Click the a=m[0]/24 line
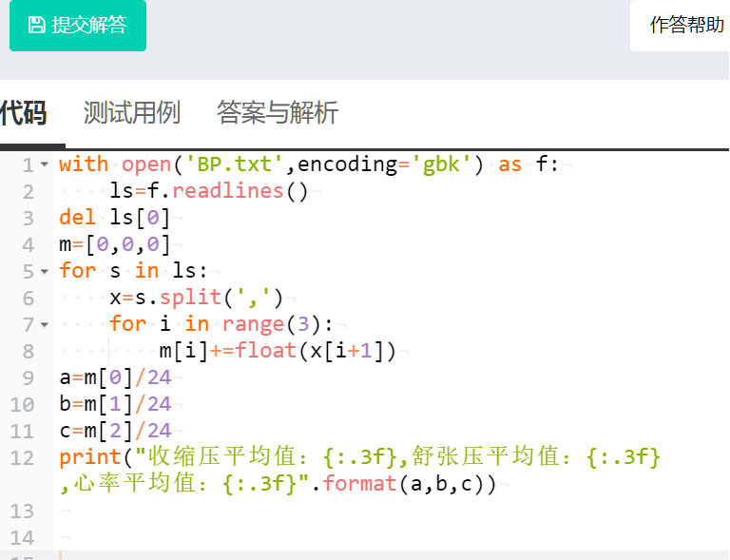This screenshot has height=560, width=730. tap(115, 377)
